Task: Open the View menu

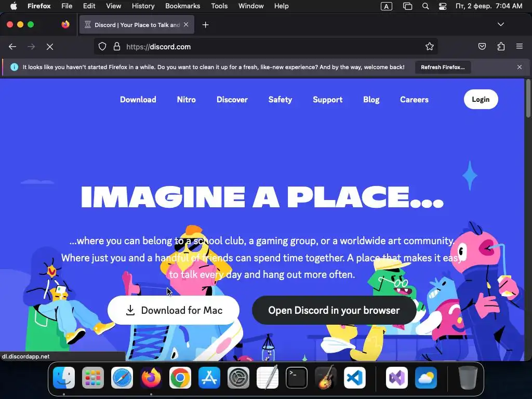Action: 114,6
